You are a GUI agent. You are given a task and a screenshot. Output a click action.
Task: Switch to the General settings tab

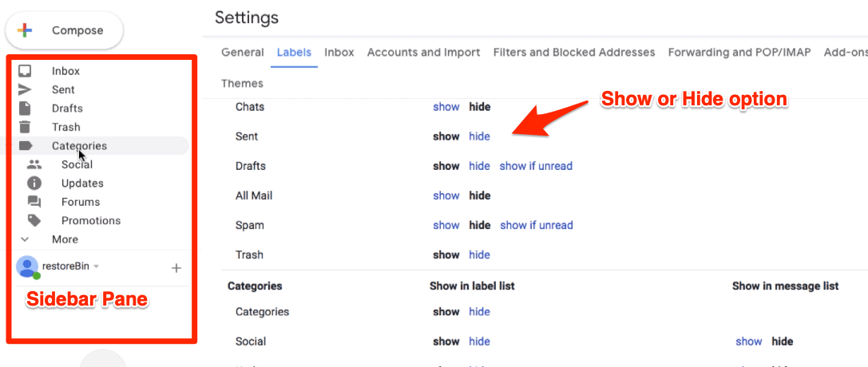tap(243, 53)
